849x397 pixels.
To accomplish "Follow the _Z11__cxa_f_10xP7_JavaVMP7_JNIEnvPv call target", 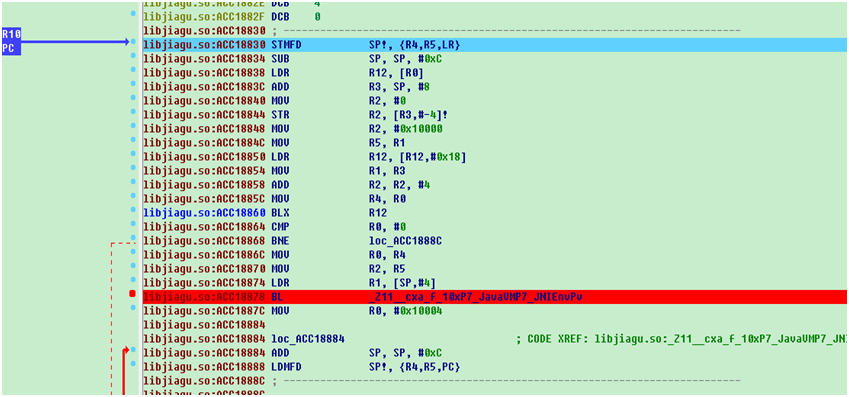I will point(475,297).
